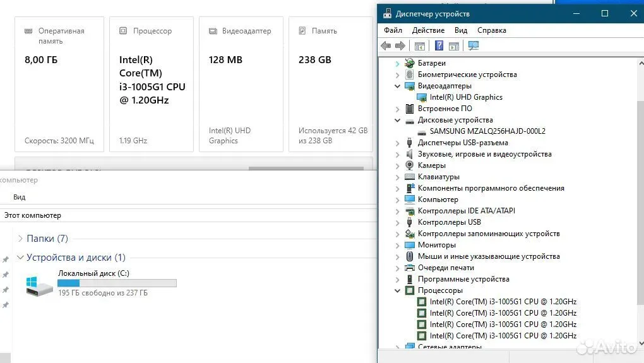Open the Вид tab in Explorer window
This screenshot has height=363, width=644.
[20, 197]
